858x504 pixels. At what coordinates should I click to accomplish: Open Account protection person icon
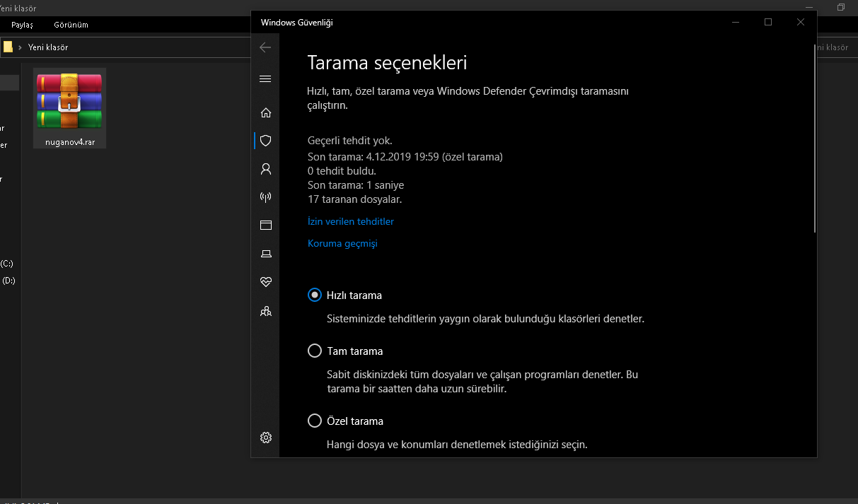pyautogui.click(x=266, y=169)
